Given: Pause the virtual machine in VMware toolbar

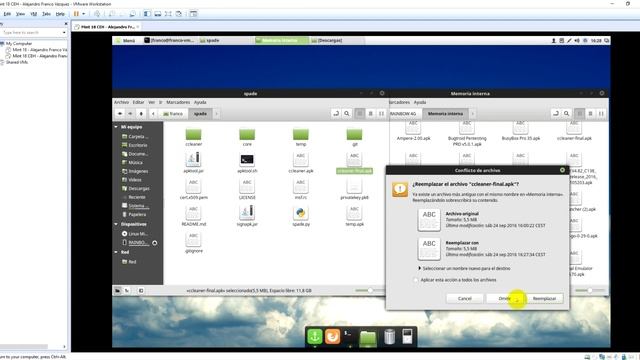Looking at the screenshot, I should pyautogui.click(x=76, y=14).
